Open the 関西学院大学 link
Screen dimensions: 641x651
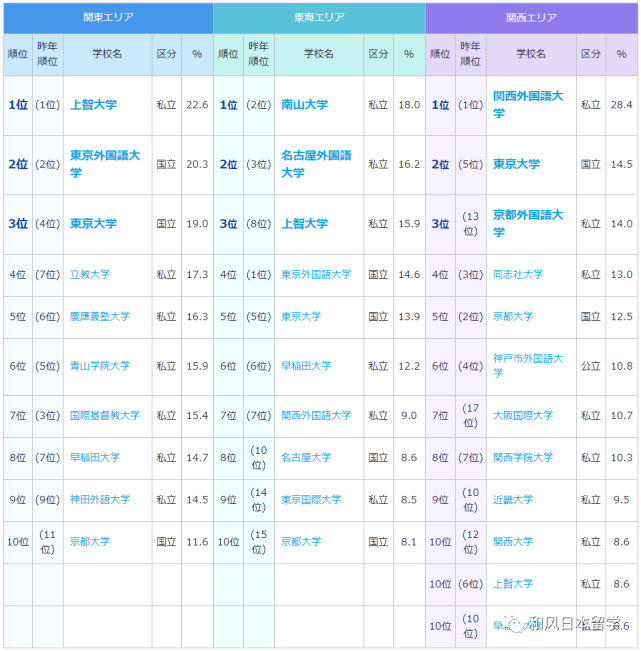pyautogui.click(x=523, y=458)
